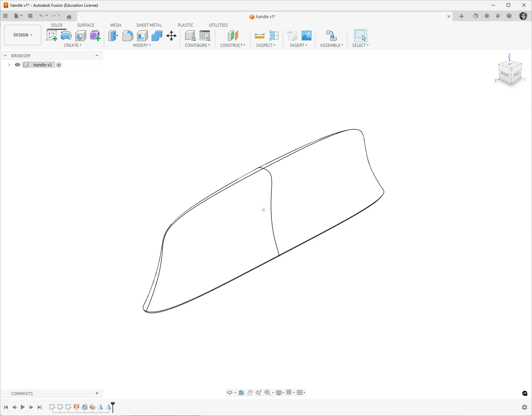Open the INSERT dropdown menu

click(x=299, y=45)
